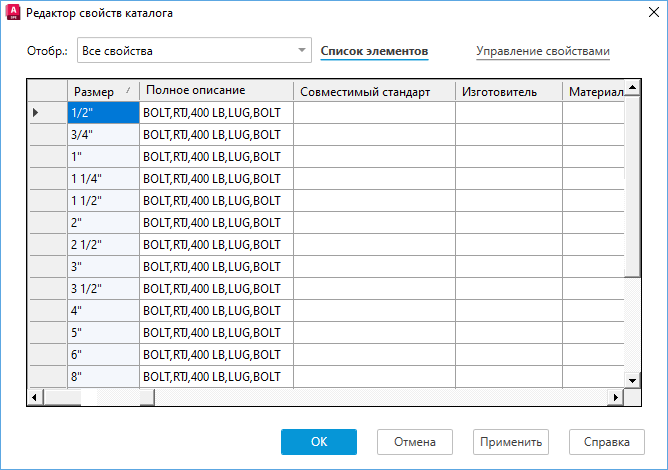Click the 'Полное описание' column header

coord(215,92)
